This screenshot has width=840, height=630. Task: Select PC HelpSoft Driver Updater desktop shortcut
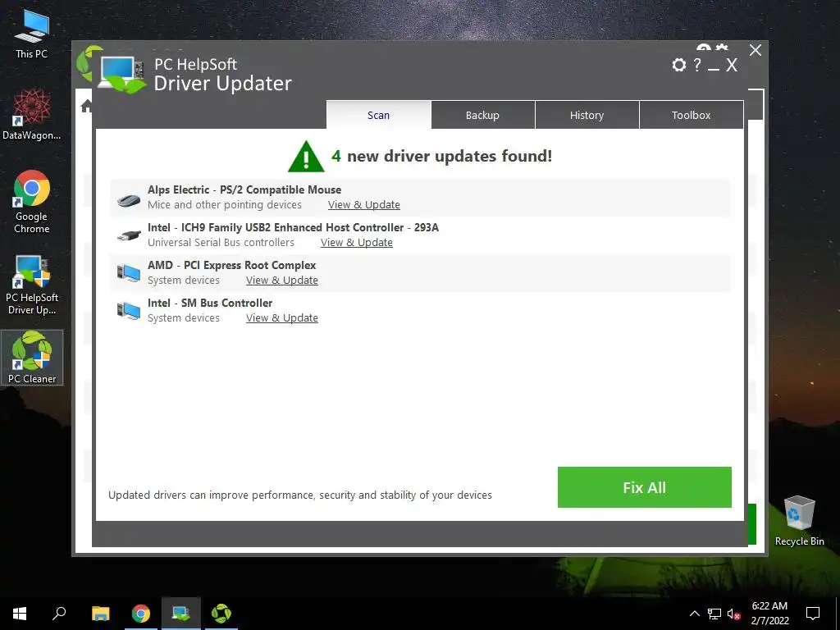pyautogui.click(x=32, y=285)
